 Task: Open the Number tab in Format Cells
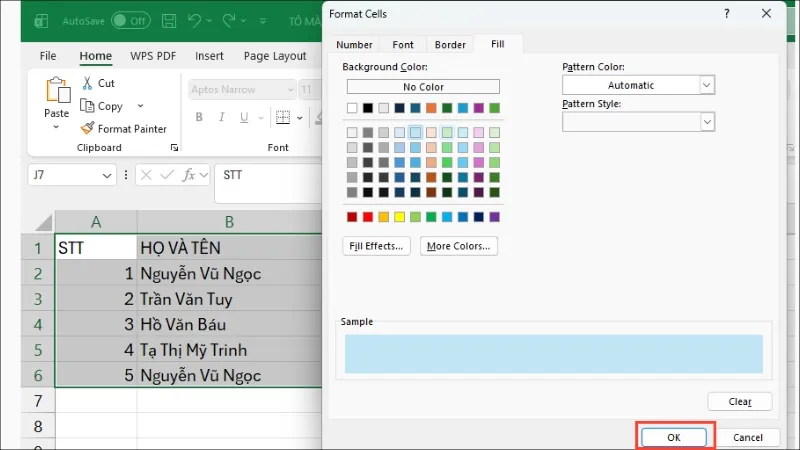(x=354, y=45)
